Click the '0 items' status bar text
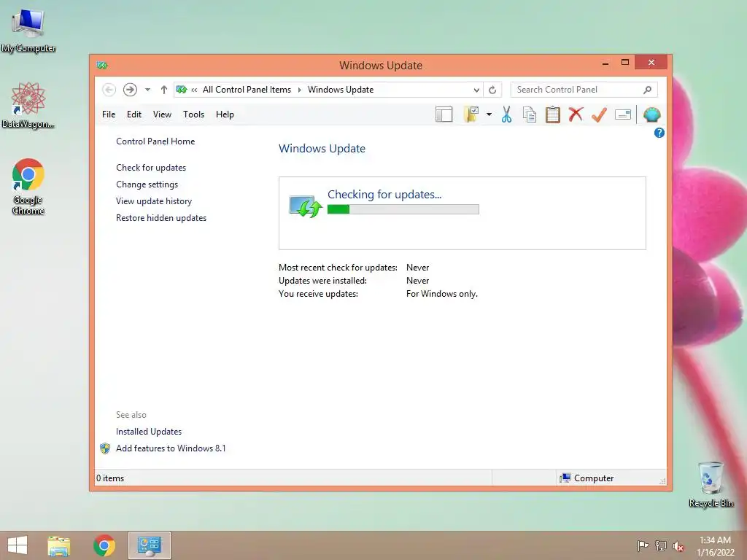 pos(110,478)
